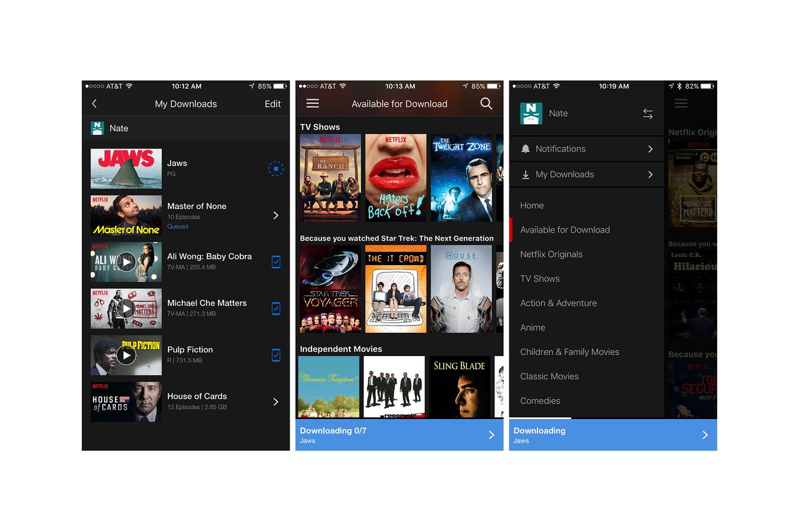
Task: Open the House of Cards episode list
Action: tap(276, 402)
